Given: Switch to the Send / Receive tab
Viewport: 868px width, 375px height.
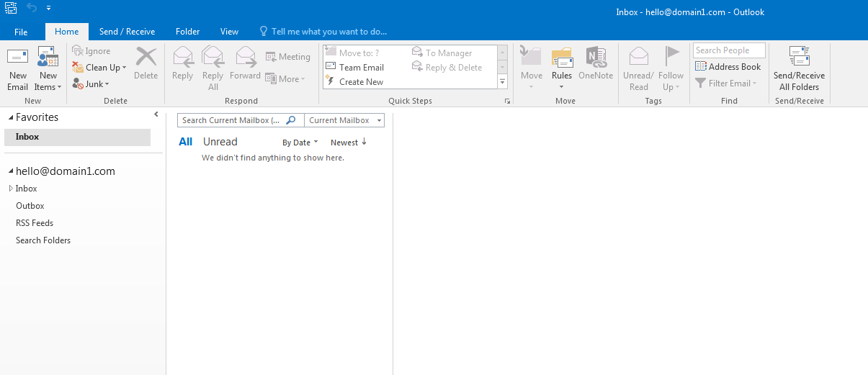Looking at the screenshot, I should (x=127, y=32).
